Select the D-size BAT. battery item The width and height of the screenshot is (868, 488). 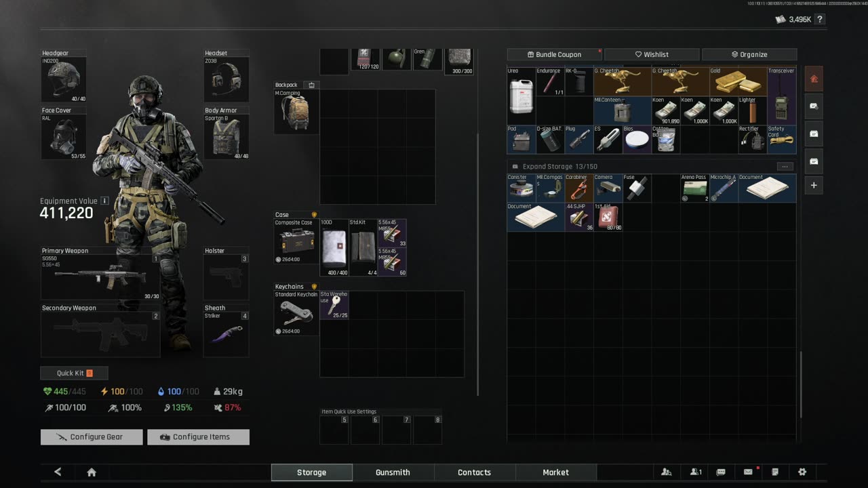click(x=549, y=139)
